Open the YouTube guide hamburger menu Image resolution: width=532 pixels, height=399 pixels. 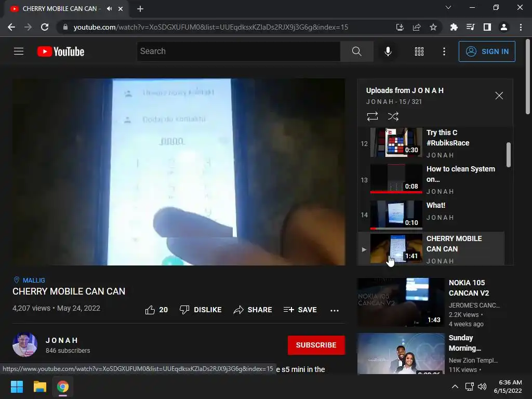tap(19, 51)
